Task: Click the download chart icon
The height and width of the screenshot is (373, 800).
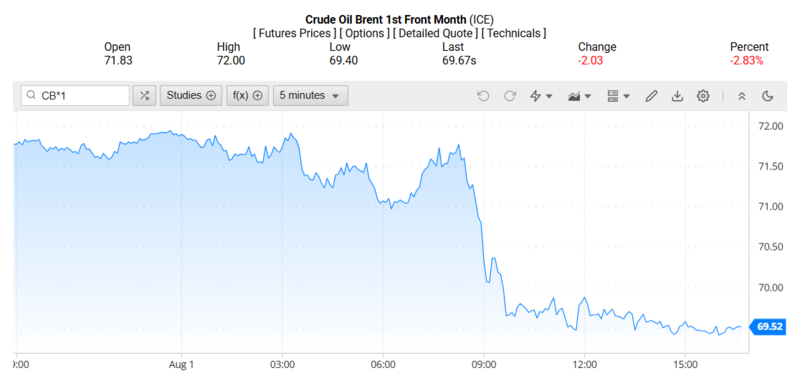Action: pyautogui.click(x=677, y=96)
